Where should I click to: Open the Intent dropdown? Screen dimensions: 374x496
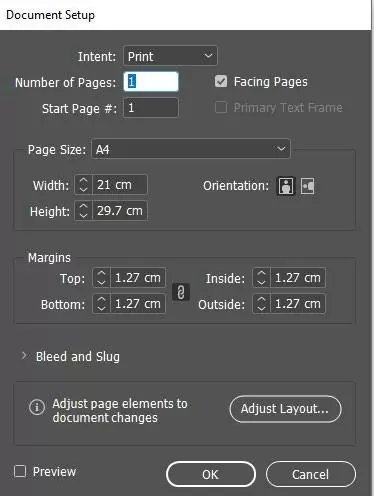[x=170, y=56]
